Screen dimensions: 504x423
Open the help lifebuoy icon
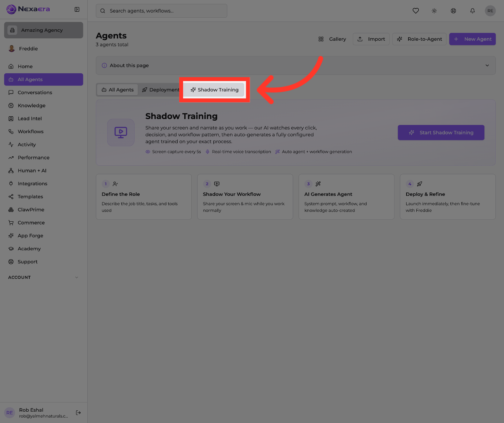[453, 11]
